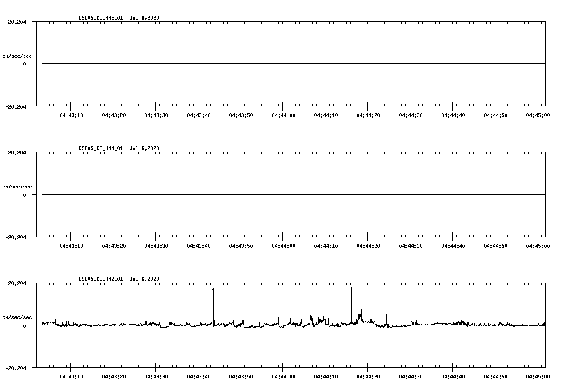576x392 pixels.
Task: Click the 20.204 upper limit of HNZ plot
Action: (17, 283)
